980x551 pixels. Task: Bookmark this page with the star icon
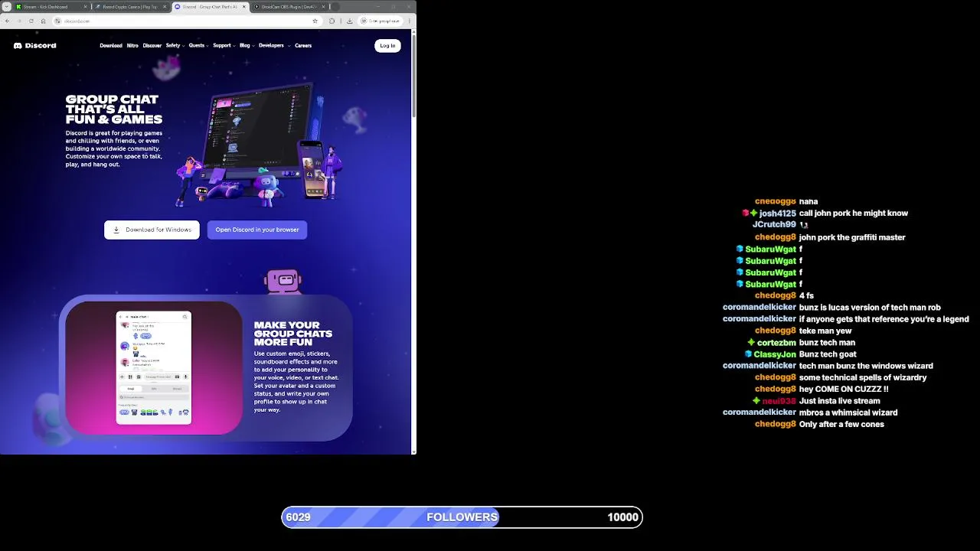315,21
